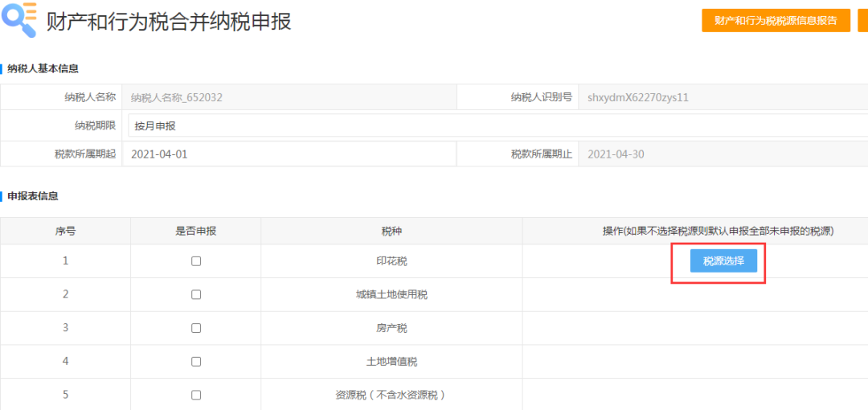The image size is (868, 410).
Task: Click the 税款所属期止 label
Action: [x=542, y=154]
